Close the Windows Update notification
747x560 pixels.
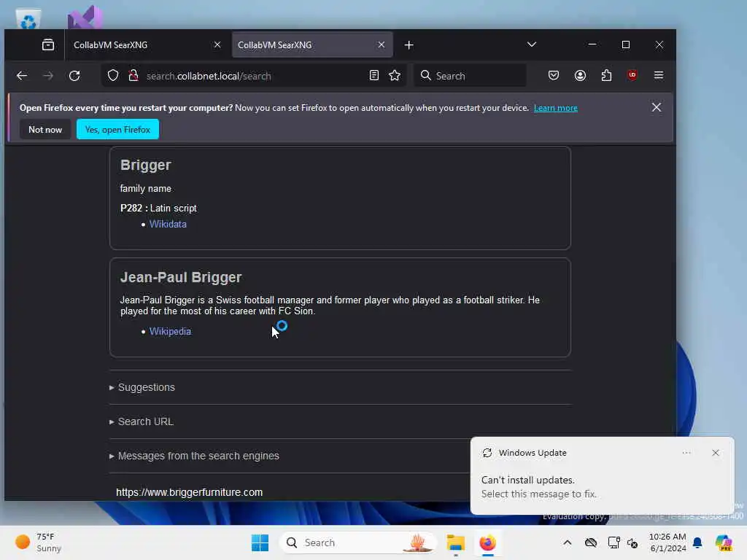coord(716,453)
